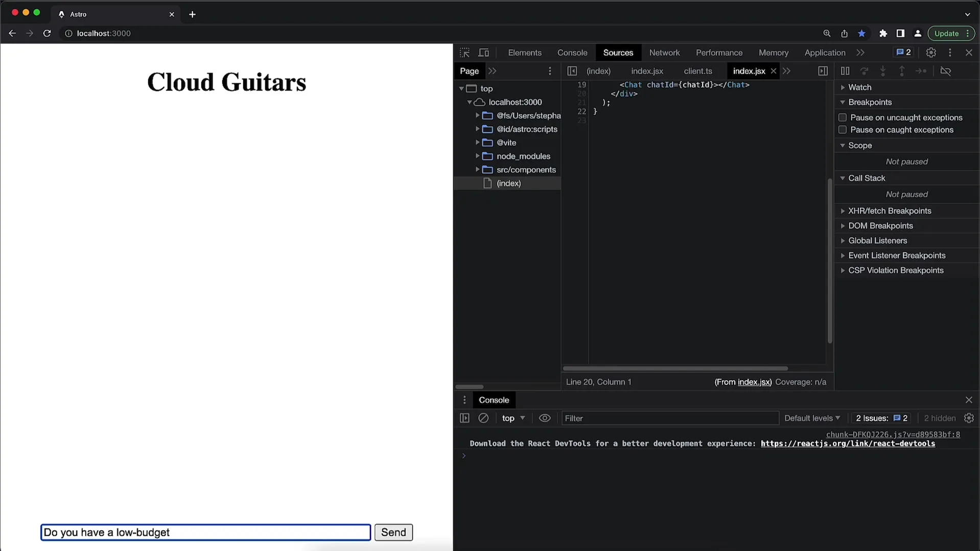This screenshot has width=980, height=551.
Task: Open the JavaScript context top dropdown
Action: pyautogui.click(x=514, y=418)
